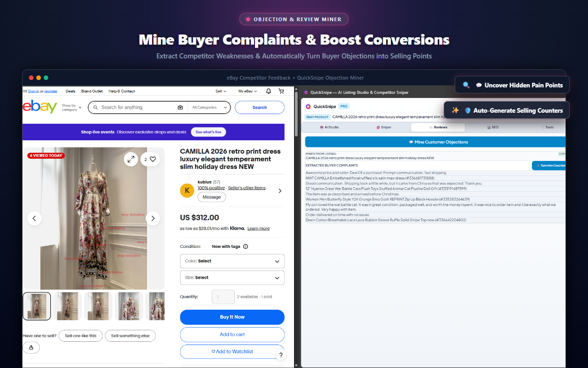
Task: Open Seller's other items link
Action: pyautogui.click(x=247, y=188)
